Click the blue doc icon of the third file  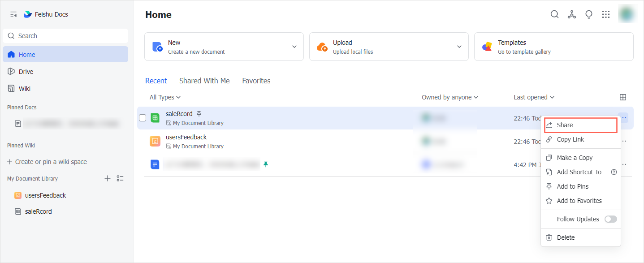tap(155, 164)
